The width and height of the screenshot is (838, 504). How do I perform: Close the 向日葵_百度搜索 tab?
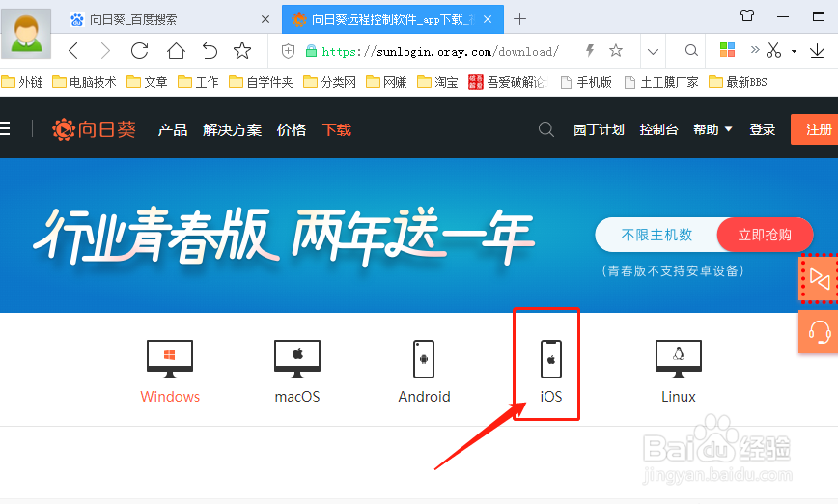pyautogui.click(x=265, y=19)
